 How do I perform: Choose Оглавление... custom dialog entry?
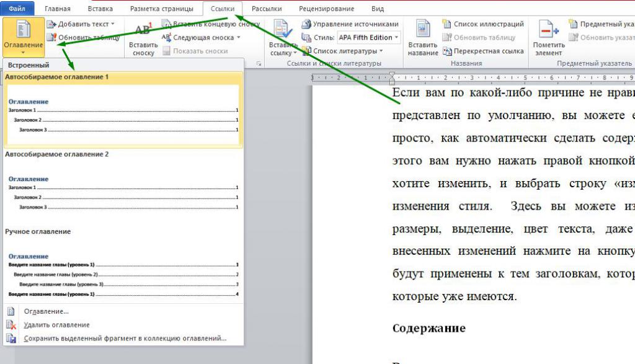[x=46, y=311]
